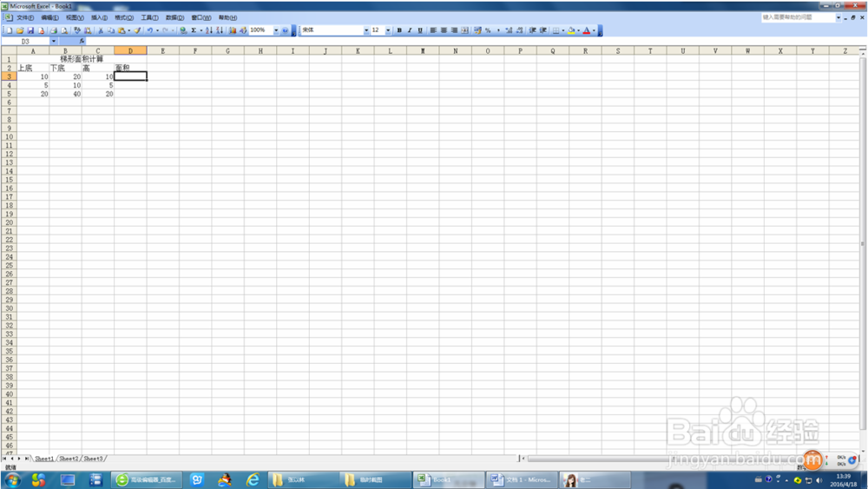Select the 梯形面积计算 title cell
Screen dimensions: 868x489
pos(82,59)
